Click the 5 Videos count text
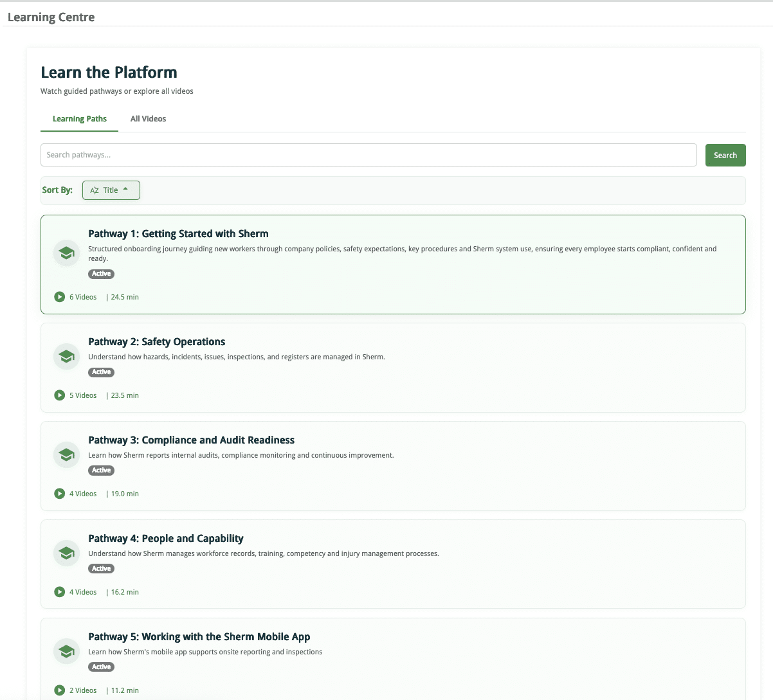 click(x=83, y=395)
